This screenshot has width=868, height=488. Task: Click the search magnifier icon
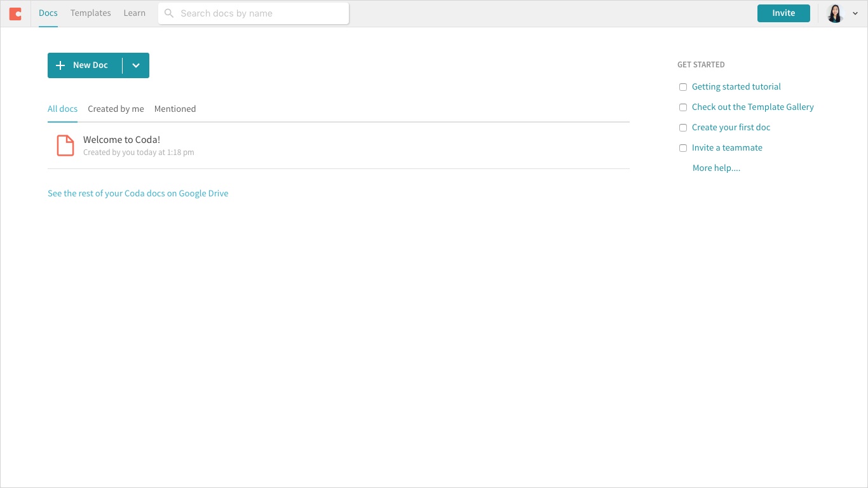[169, 13]
